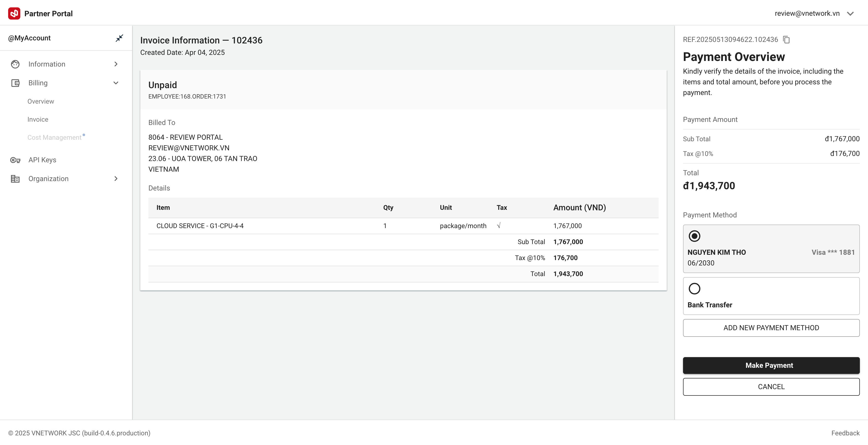
Task: Click the đ1,943,700 total amount
Action: [x=709, y=186]
